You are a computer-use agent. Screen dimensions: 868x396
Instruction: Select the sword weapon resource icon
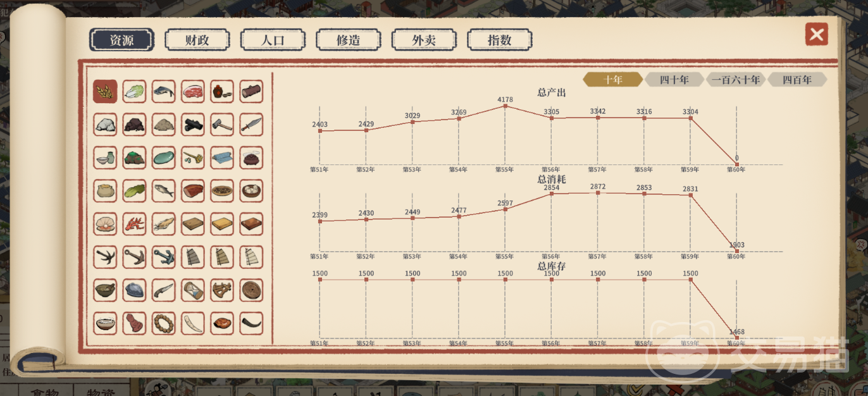pos(251,125)
